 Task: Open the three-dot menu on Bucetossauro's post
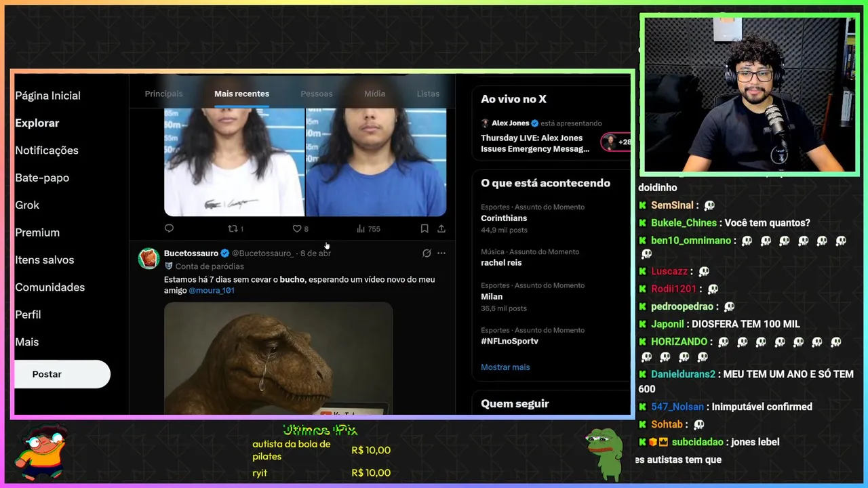441,253
